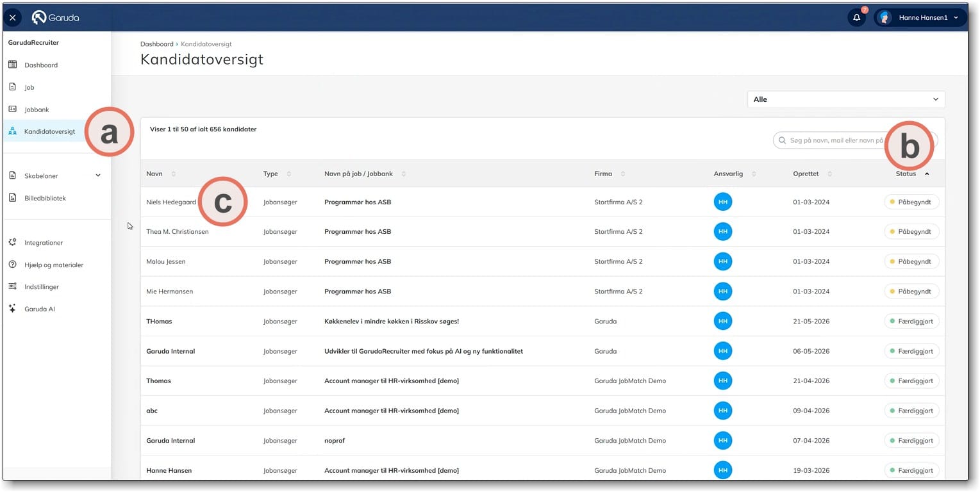Click the noprof job name

(x=335, y=441)
